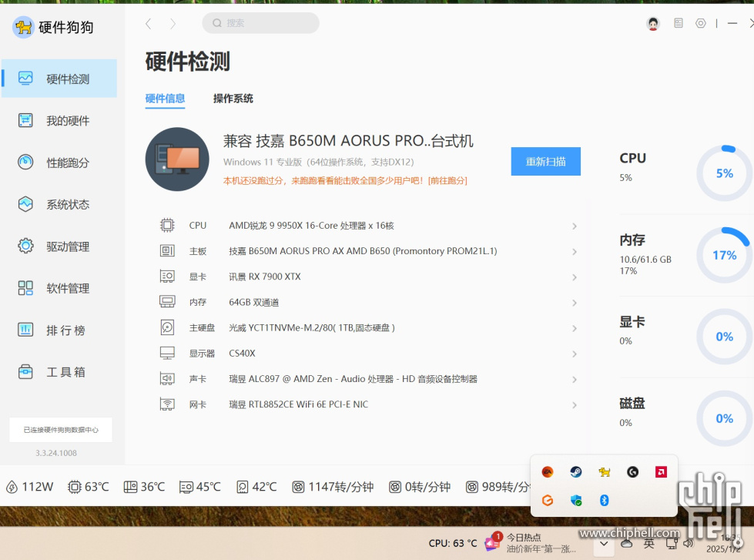Image resolution: width=754 pixels, height=560 pixels.
Task: Expand the CPU AMD锐龙 9 9950X row chevron
Action: (574, 226)
